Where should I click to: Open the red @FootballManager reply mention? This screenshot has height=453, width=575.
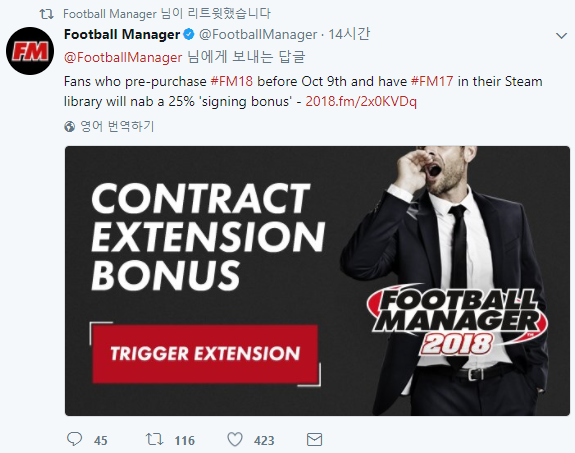click(x=123, y=58)
